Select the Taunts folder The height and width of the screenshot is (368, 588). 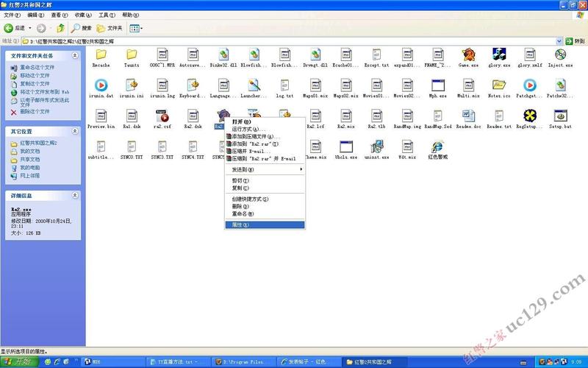[x=132, y=55]
